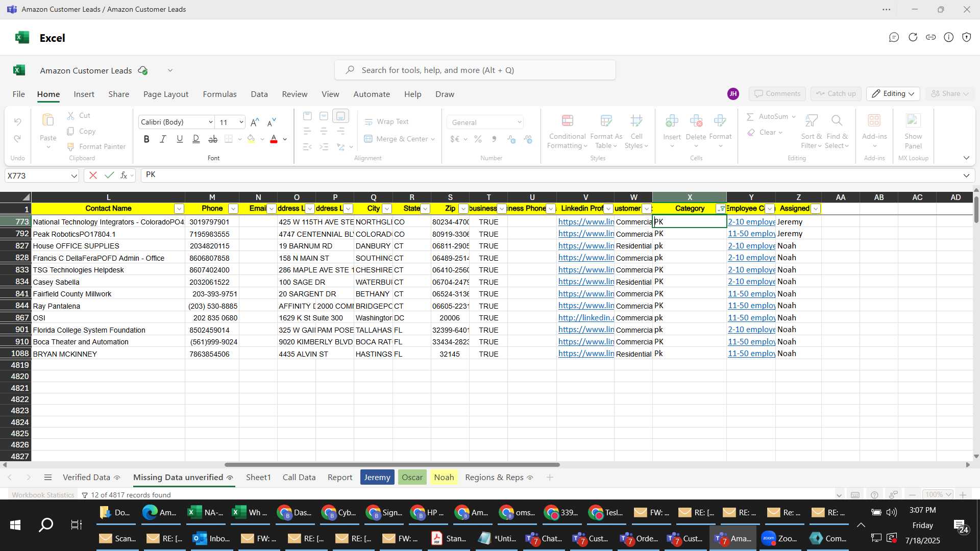Collapse the ribbon with chevron
Screen dimensions: 980x551
tap(966, 158)
